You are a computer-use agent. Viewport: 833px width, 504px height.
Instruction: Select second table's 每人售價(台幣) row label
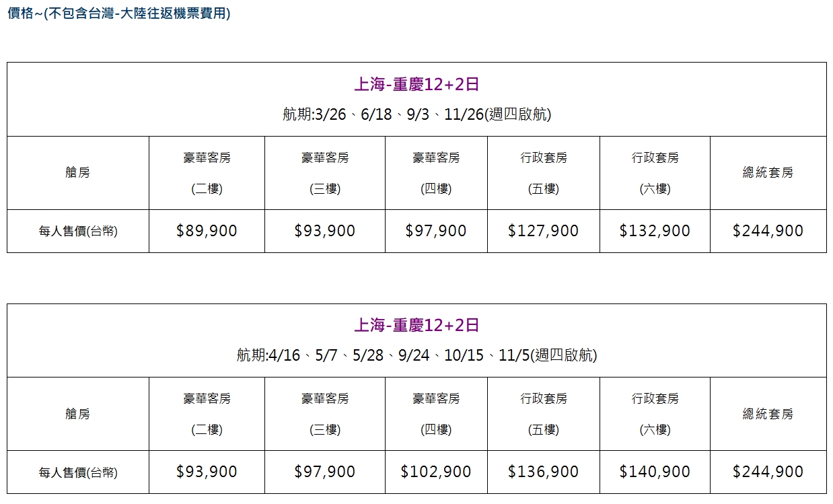tap(78, 472)
